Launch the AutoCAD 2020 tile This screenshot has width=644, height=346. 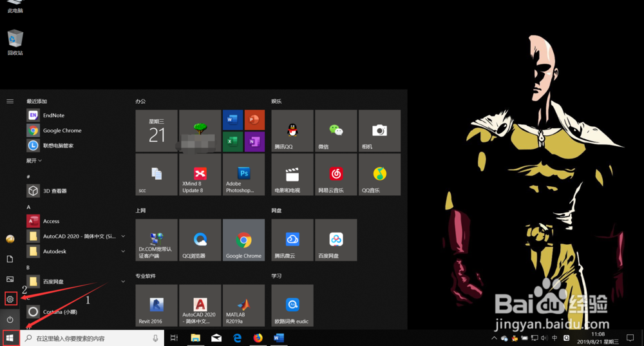[x=200, y=305]
